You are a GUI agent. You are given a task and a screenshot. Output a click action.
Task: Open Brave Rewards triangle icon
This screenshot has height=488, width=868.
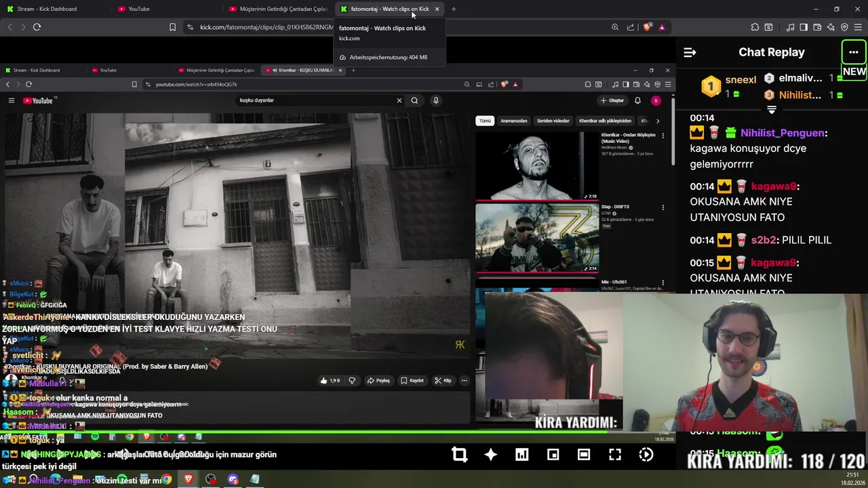tap(662, 27)
